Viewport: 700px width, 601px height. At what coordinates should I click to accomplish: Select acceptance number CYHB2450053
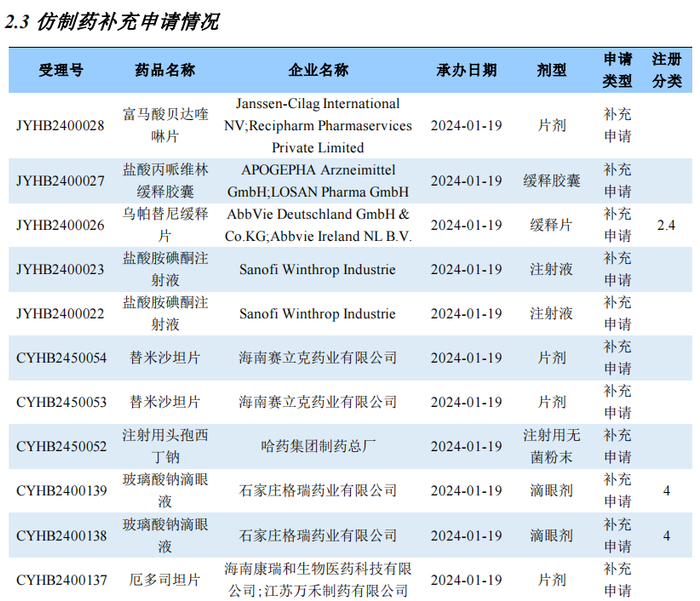62,402
